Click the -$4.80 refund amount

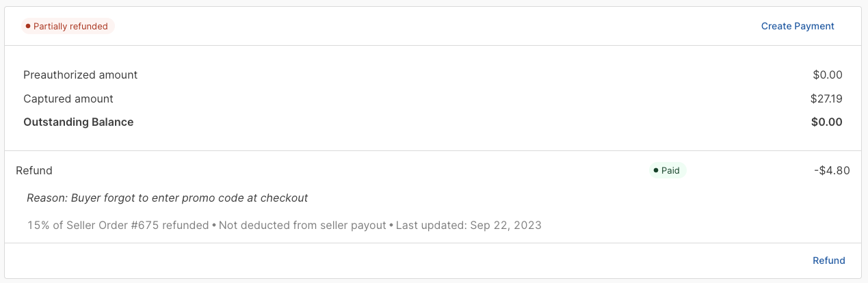tap(832, 170)
